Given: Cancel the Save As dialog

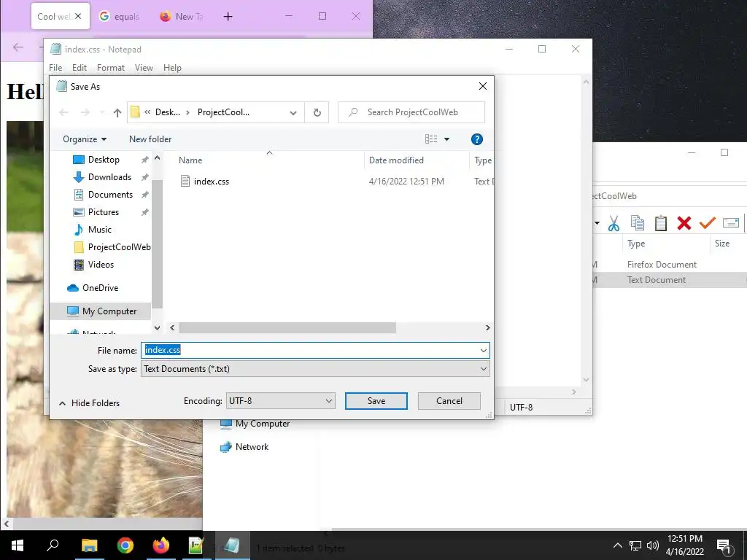Looking at the screenshot, I should pos(449,401).
